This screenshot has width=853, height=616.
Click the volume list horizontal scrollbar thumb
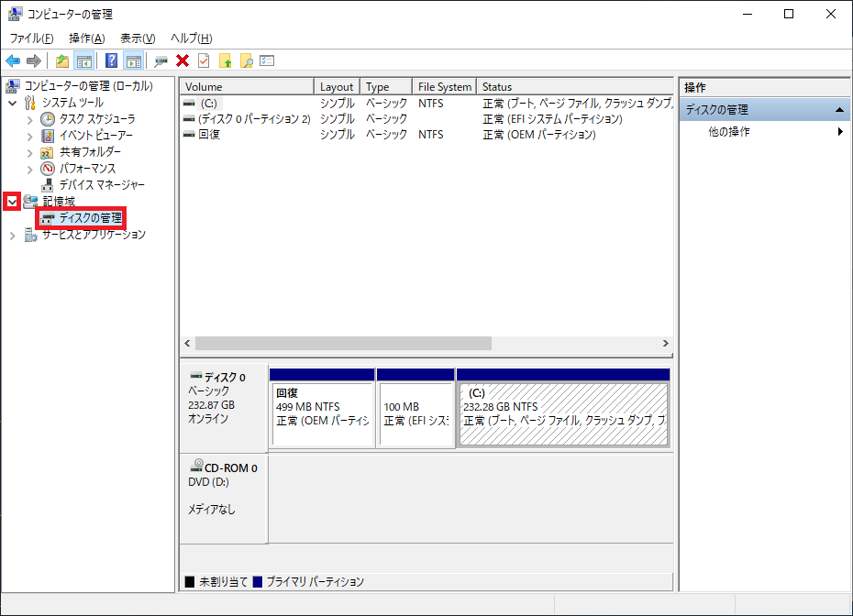click(343, 344)
